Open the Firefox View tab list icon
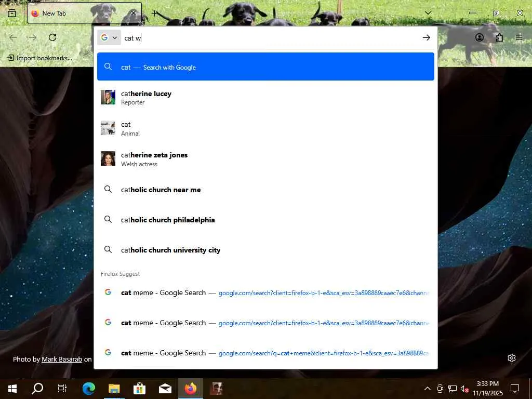The image size is (532, 399). (12, 13)
